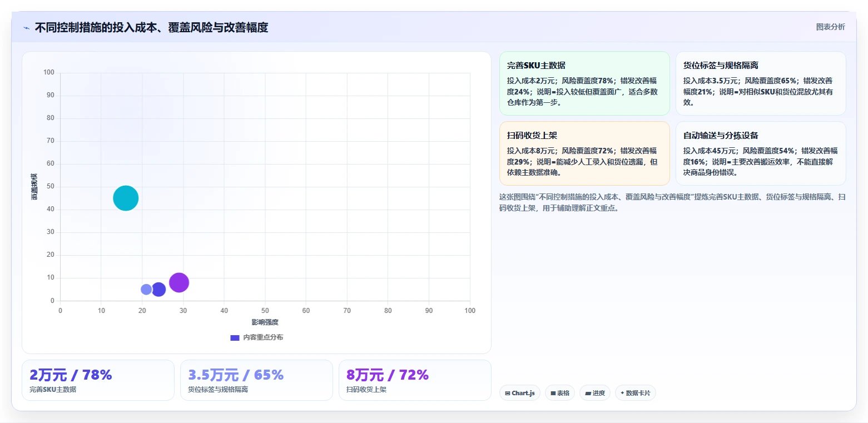Select the large cyan bubble in chart
868x423 pixels.
126,198
